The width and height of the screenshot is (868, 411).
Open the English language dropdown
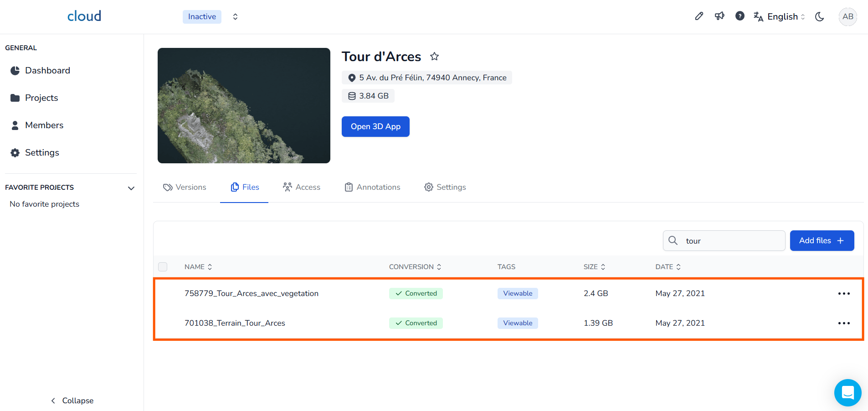click(x=780, y=17)
